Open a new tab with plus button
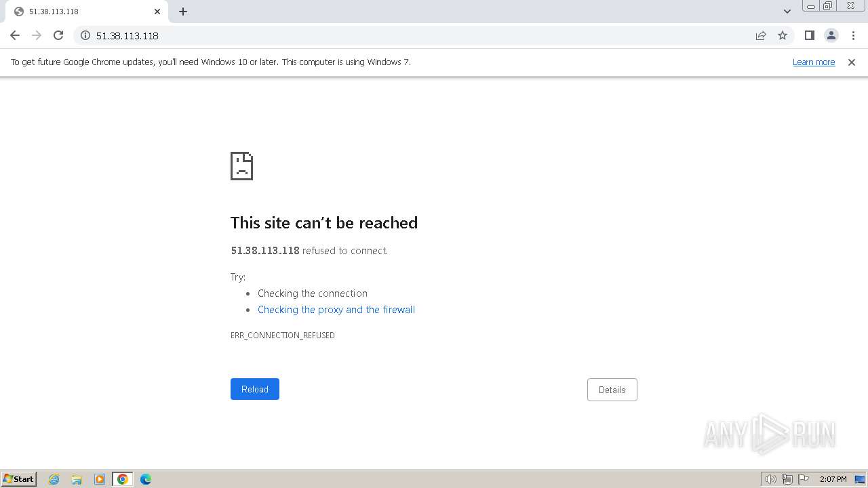This screenshot has height=488, width=868. tap(183, 12)
